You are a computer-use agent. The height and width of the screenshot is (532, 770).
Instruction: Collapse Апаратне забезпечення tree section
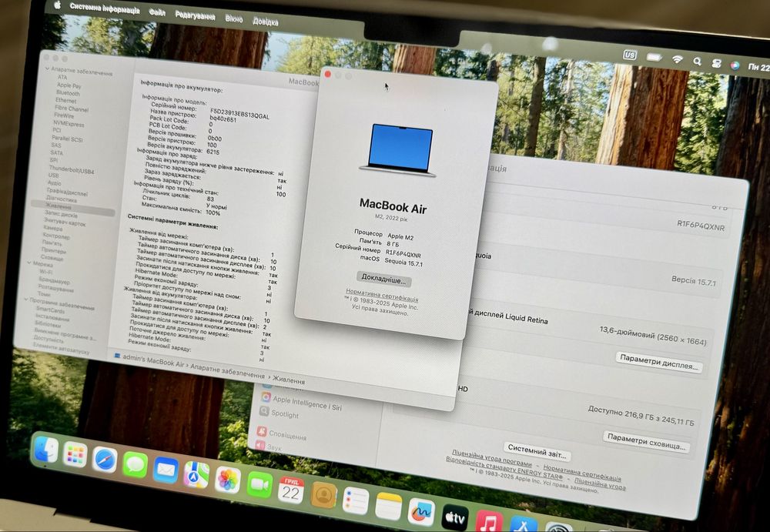coord(47,69)
